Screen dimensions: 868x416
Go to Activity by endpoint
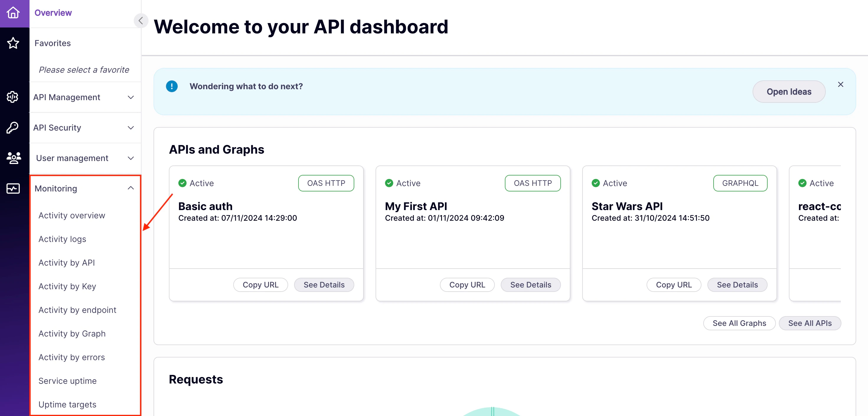(77, 309)
